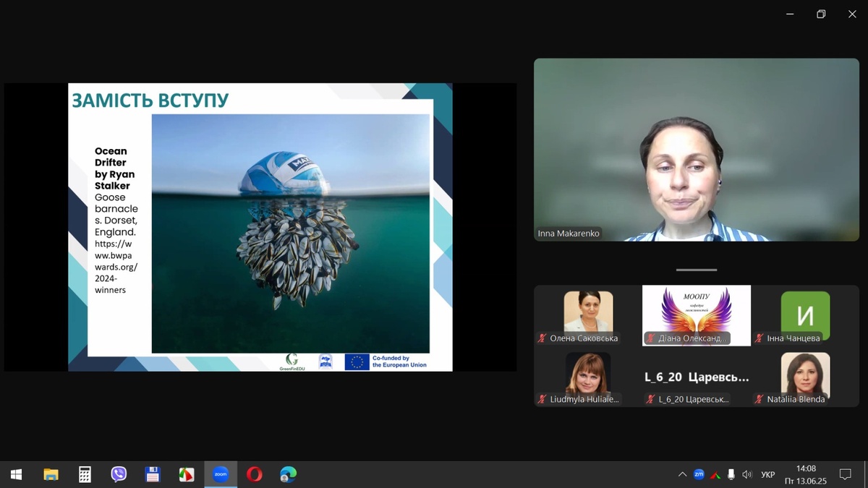868x488 pixels.
Task: Click muted mic icon beside Liudmyla Huliaie...
Action: tap(542, 399)
